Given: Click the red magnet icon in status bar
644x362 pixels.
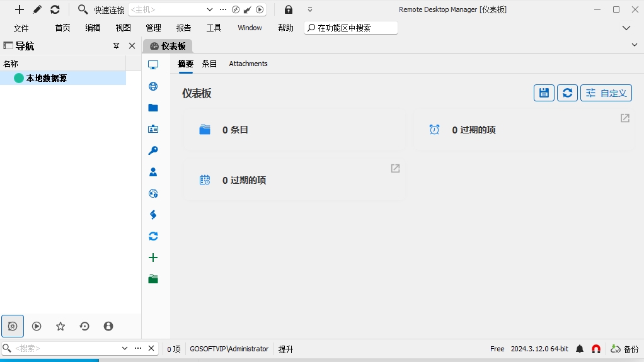Looking at the screenshot, I should pos(596,349).
